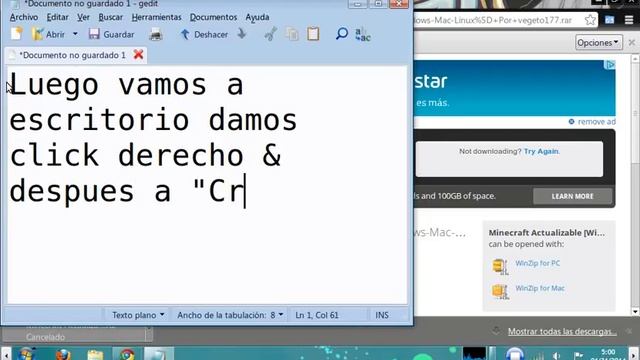Expand the Abrir recent files arrow

75,34
